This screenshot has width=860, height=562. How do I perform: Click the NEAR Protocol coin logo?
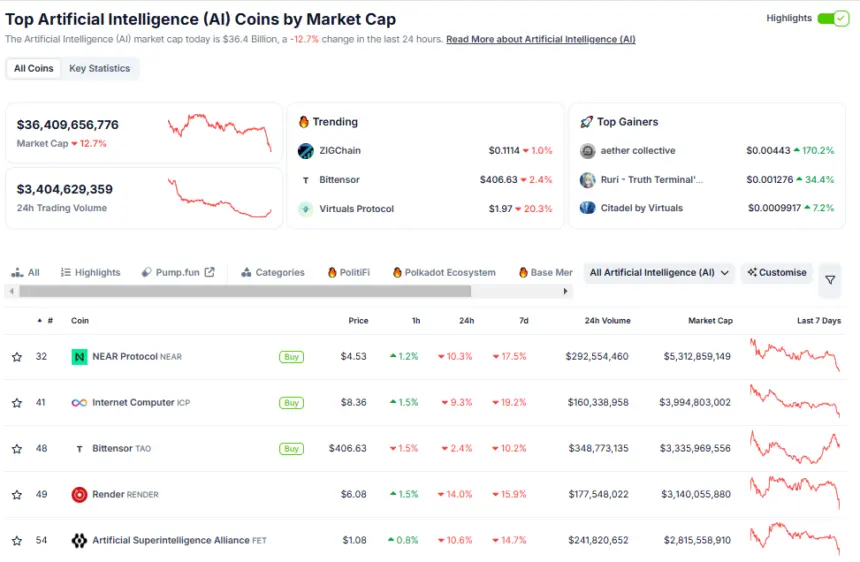click(79, 357)
